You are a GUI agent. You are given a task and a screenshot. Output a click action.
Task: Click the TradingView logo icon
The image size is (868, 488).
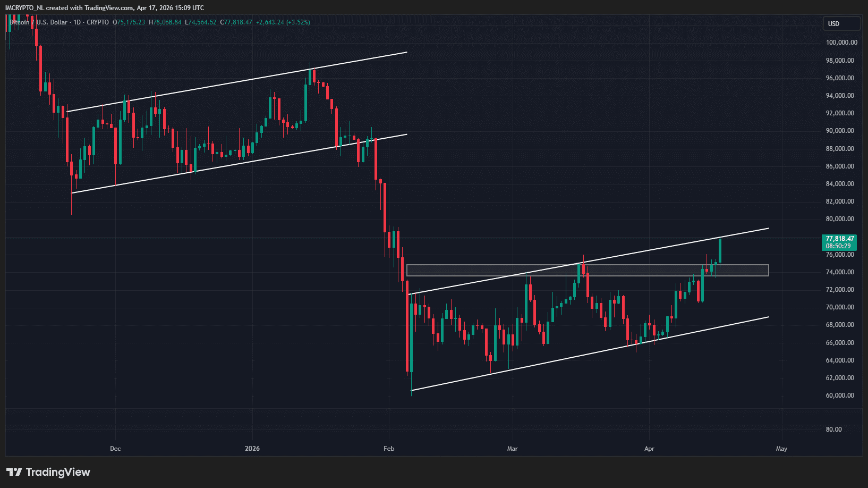(14, 472)
